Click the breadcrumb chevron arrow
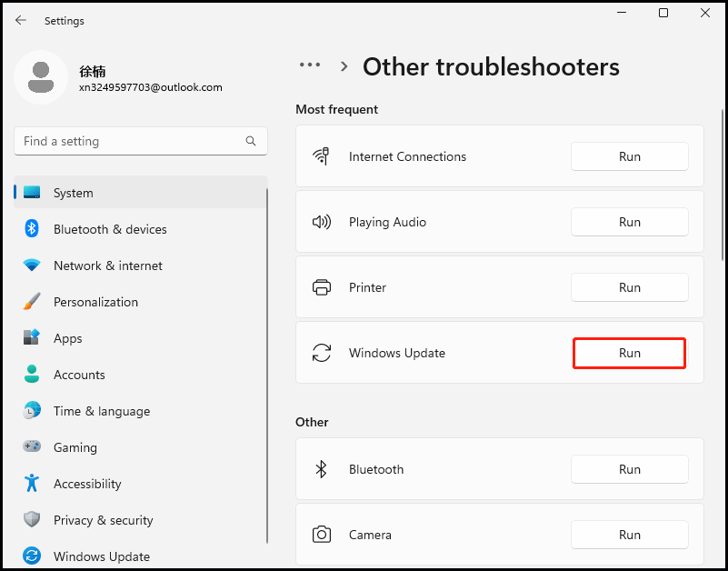The width and height of the screenshot is (728, 571). pos(344,66)
